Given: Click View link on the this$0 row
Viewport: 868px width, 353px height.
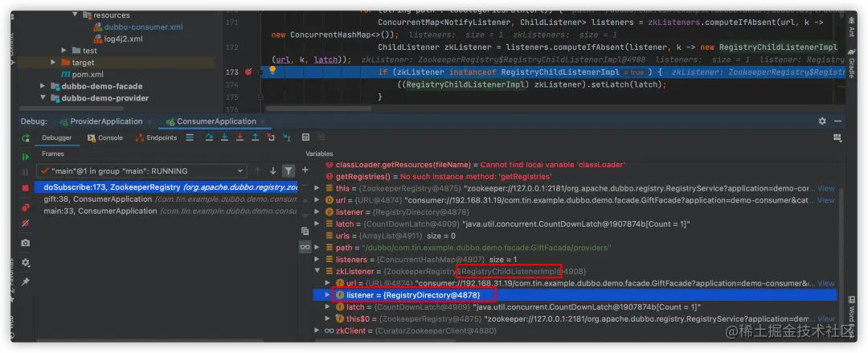Looking at the screenshot, I should click(826, 318).
